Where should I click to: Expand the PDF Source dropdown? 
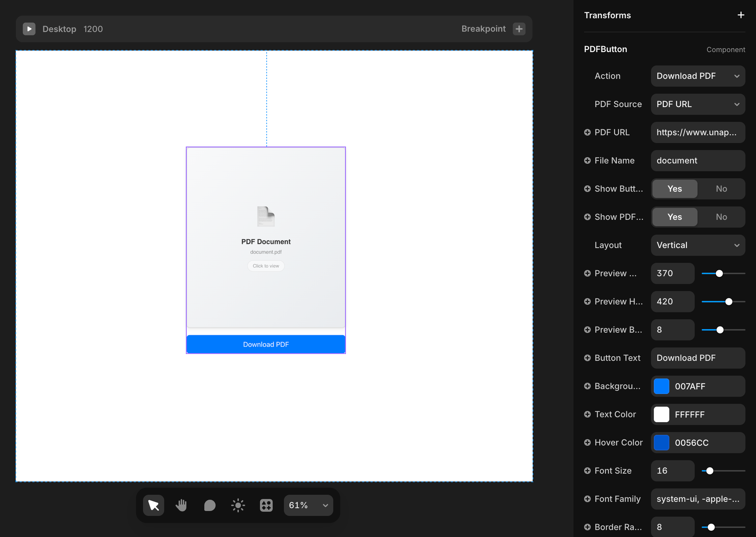pos(698,104)
